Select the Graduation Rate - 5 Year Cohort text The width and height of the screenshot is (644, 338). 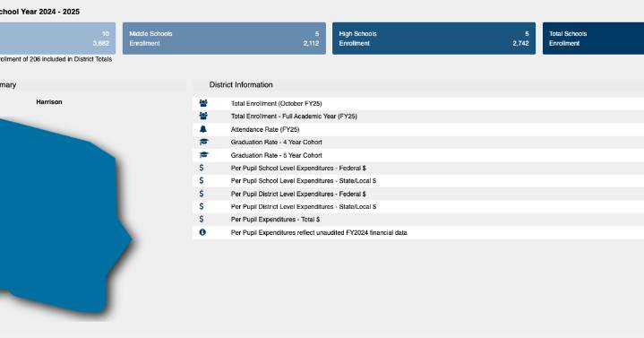pos(277,155)
